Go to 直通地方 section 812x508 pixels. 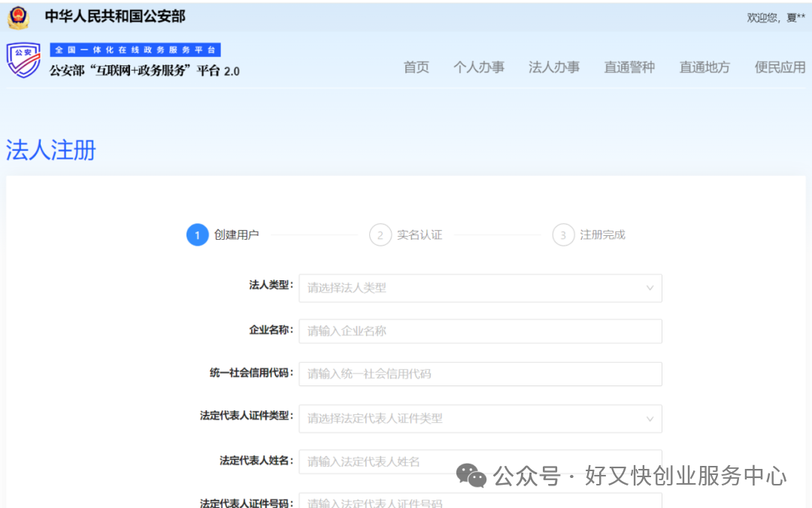click(x=704, y=68)
